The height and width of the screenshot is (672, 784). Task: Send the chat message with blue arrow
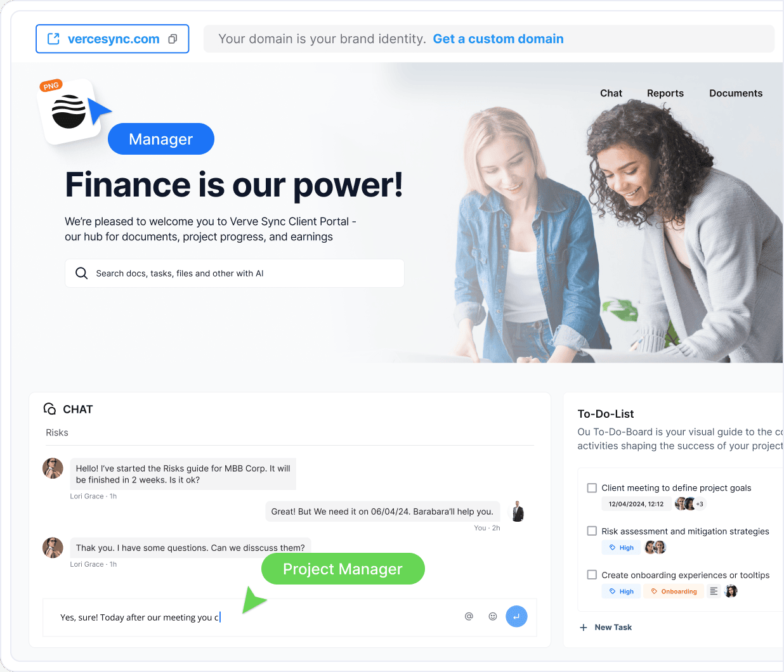coord(516,616)
